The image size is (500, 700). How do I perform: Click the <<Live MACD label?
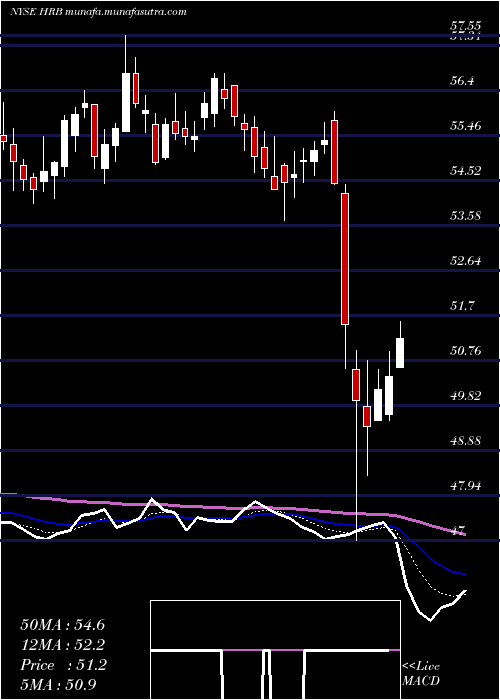pyautogui.click(x=421, y=674)
